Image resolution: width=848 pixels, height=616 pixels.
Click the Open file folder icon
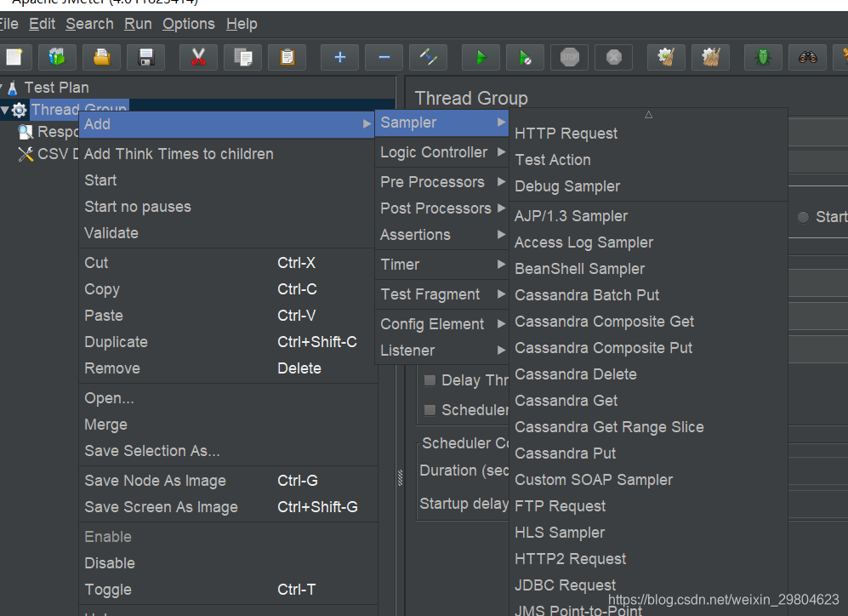[102, 57]
